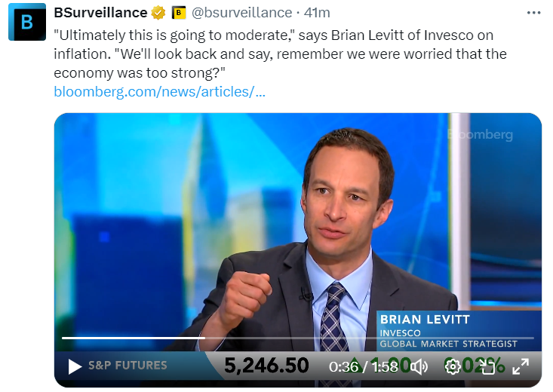Click the 0:36 / 1:58 time display
The image size is (553, 392).
pyautogui.click(x=363, y=367)
